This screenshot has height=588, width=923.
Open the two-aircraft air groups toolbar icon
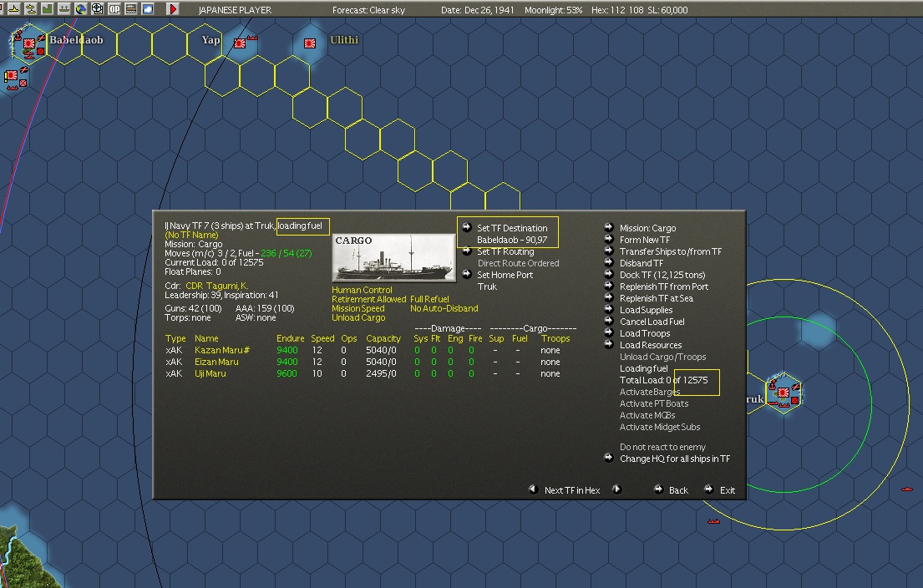click(30, 9)
